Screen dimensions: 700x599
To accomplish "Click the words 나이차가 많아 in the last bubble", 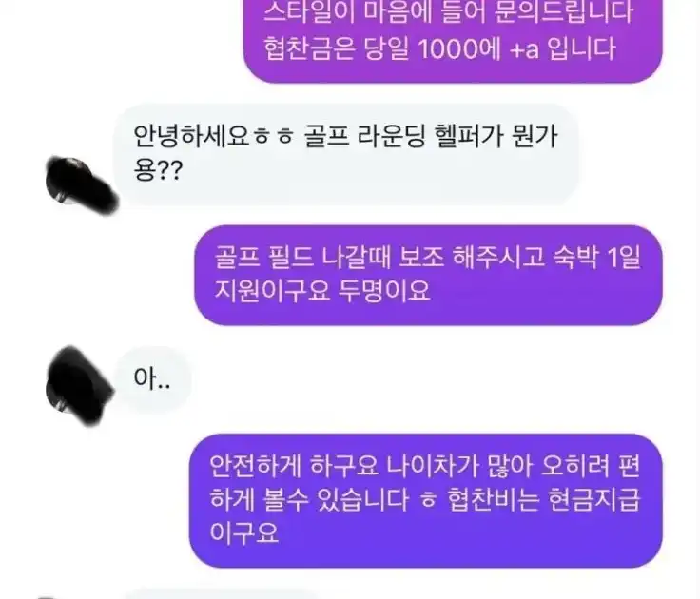I will [x=459, y=466].
